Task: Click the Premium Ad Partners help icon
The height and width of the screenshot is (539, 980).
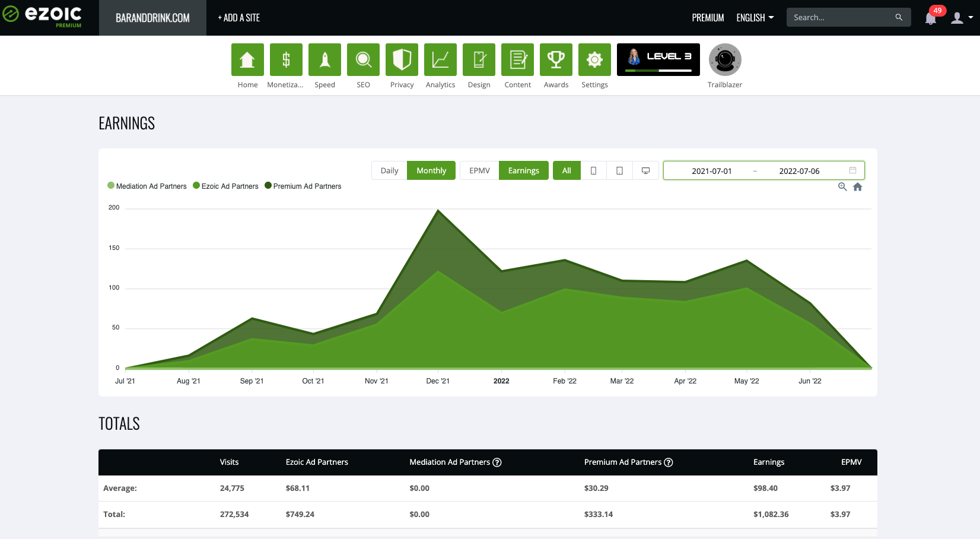Action: coord(669,462)
